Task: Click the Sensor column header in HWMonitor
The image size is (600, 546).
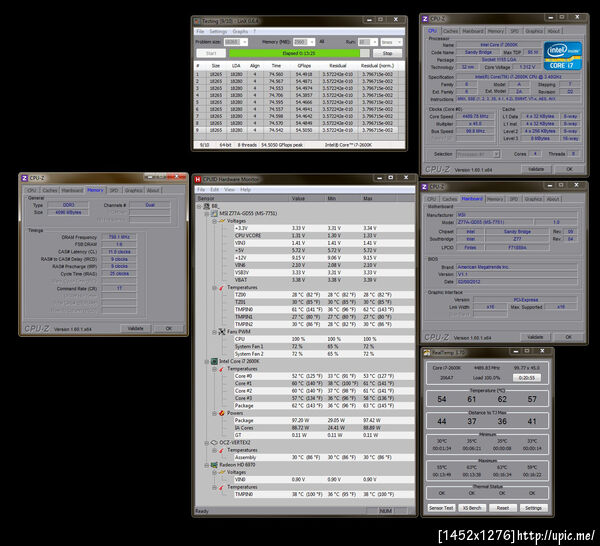Action: [241, 199]
